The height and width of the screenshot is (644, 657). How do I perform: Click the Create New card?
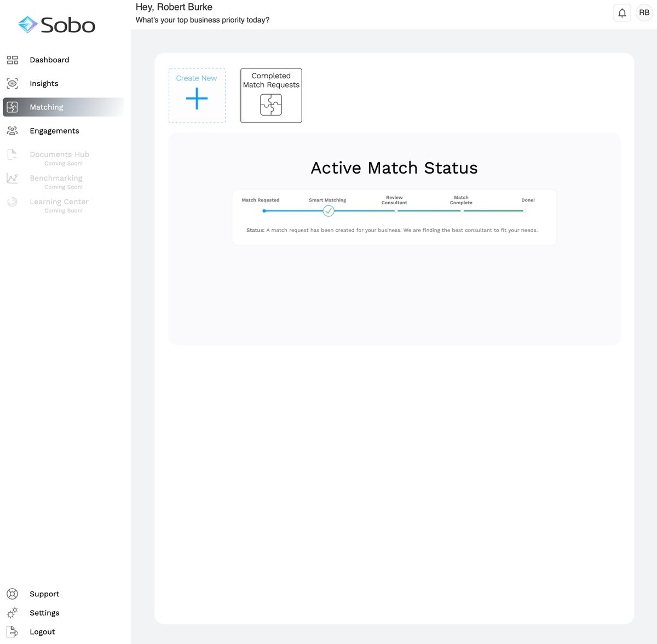(x=197, y=95)
